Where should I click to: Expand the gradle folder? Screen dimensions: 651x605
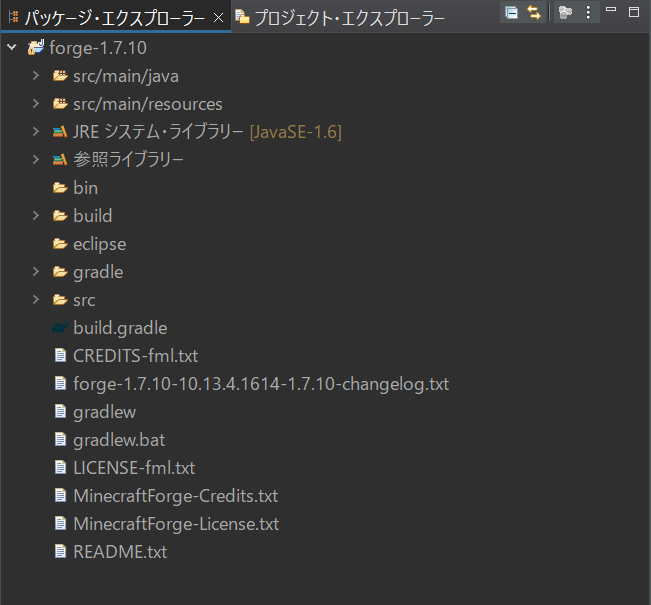pyautogui.click(x=36, y=272)
